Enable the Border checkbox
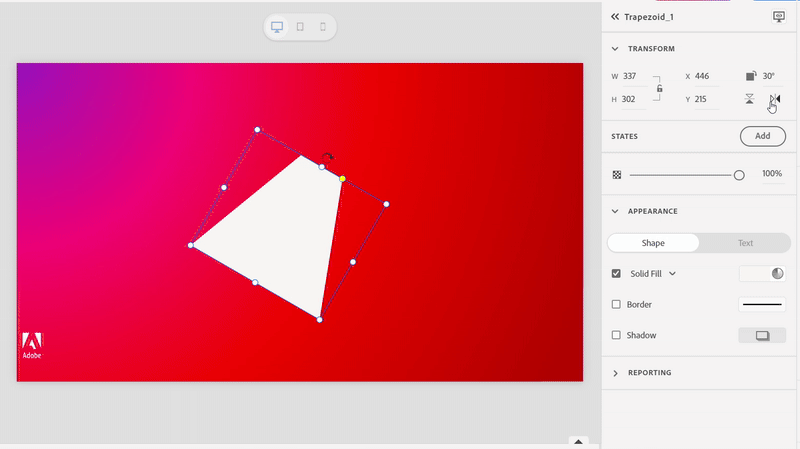Image resolution: width=800 pixels, height=449 pixels. click(x=616, y=304)
